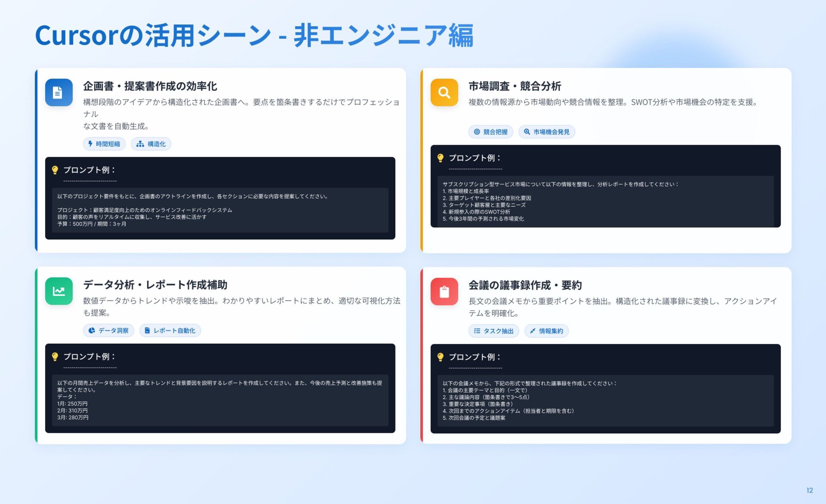Click the file icon in レポート自動化 tag
This screenshot has height=504, width=826.
tap(147, 331)
